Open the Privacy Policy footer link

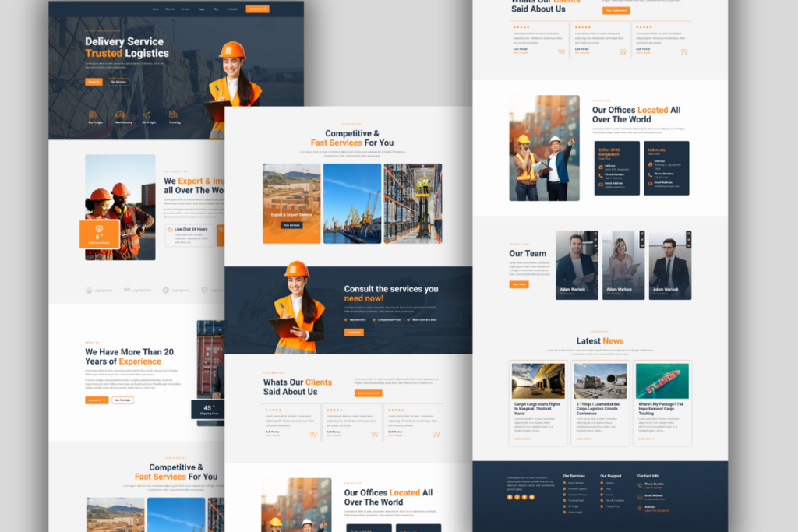pos(613,506)
